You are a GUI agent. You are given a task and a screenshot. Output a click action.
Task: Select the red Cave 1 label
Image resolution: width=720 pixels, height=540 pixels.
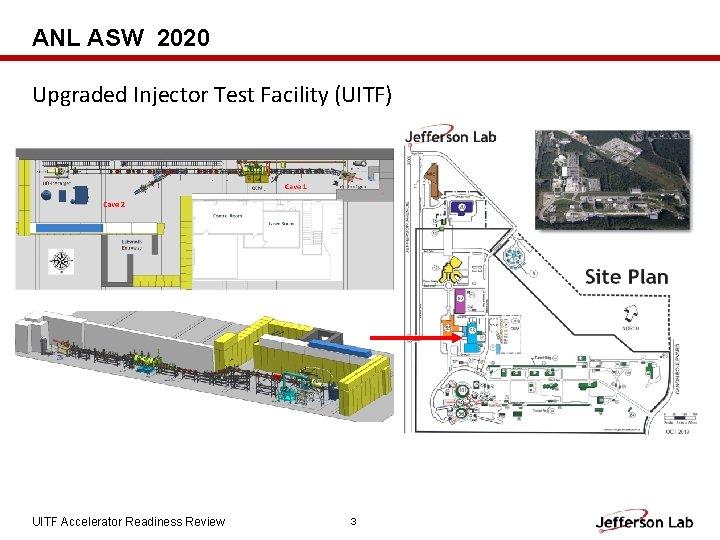point(295,186)
